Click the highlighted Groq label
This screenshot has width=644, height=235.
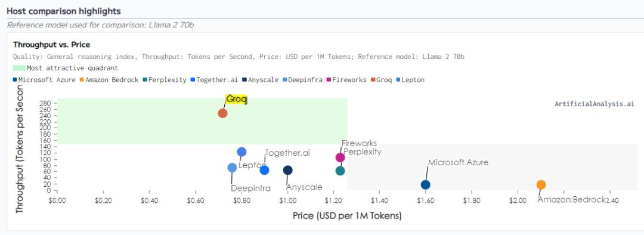pyautogui.click(x=236, y=99)
